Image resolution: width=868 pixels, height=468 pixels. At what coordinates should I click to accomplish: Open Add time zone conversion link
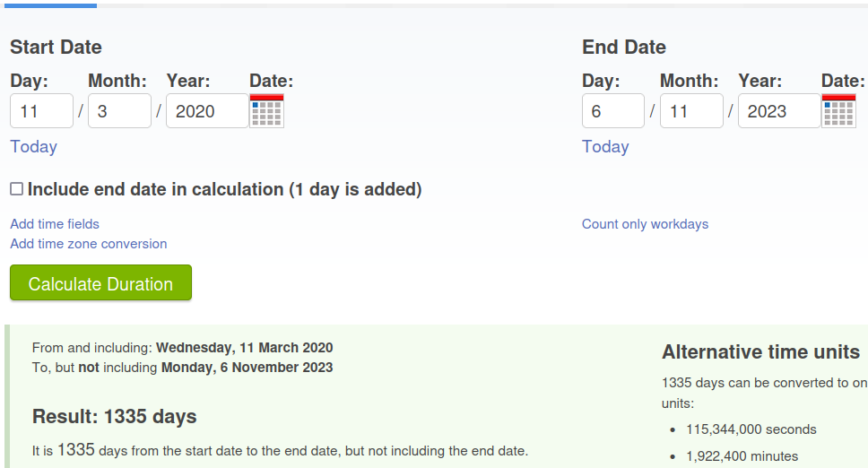click(89, 244)
